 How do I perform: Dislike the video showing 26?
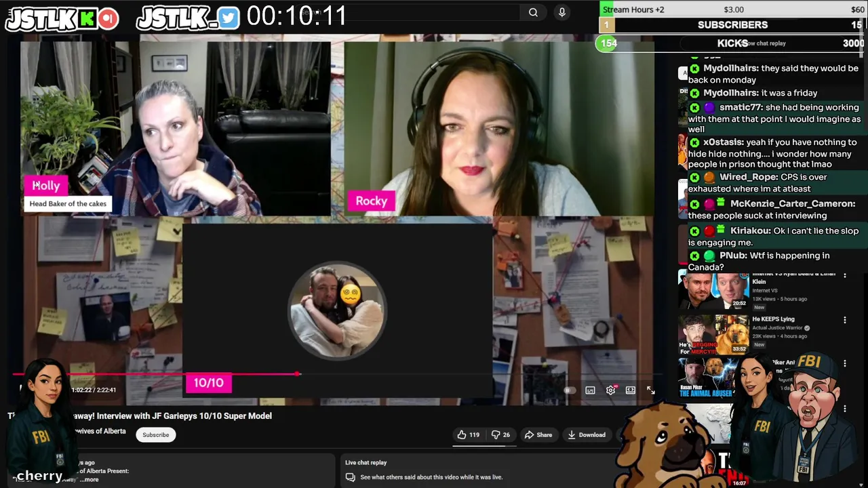point(500,434)
